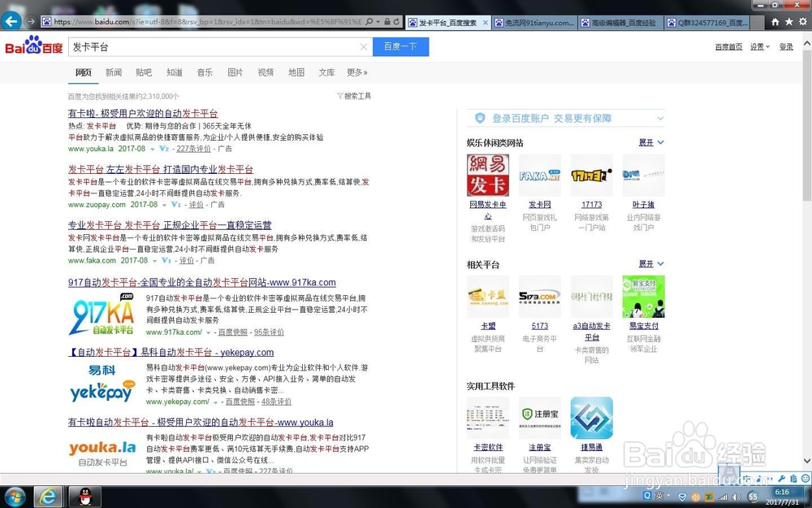Click the lock security icon in address bar

click(x=387, y=22)
